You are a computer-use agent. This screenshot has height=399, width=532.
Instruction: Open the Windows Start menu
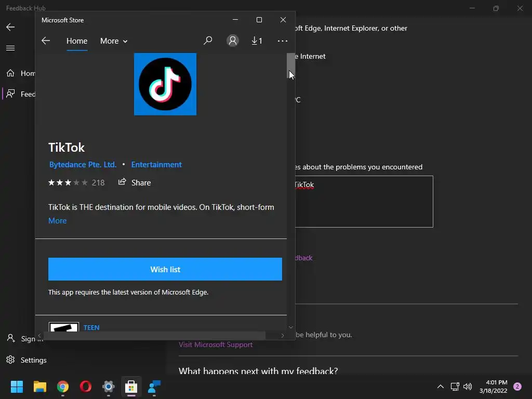tap(17, 387)
